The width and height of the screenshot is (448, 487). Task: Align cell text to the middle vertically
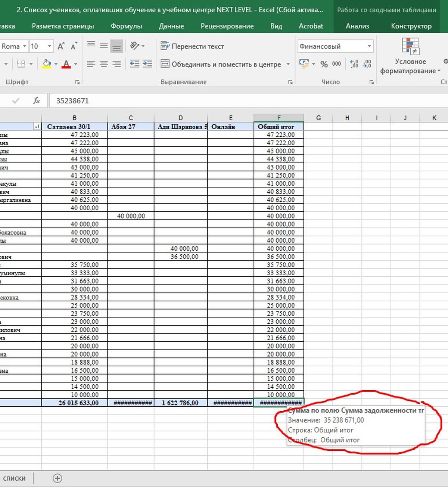coord(104,46)
